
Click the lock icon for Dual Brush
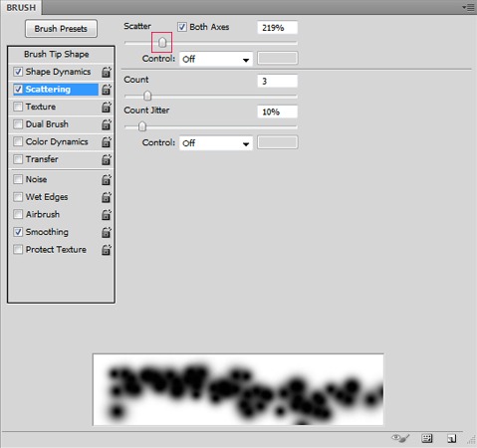tap(107, 124)
